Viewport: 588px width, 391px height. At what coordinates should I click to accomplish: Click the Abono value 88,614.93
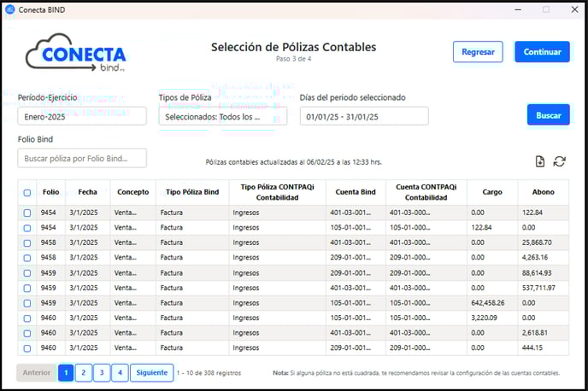537,273
